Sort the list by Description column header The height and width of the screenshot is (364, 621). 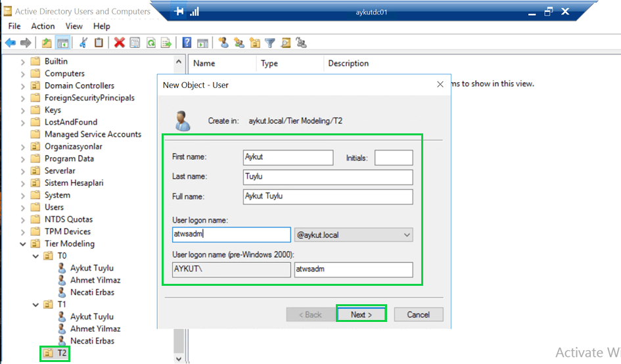click(348, 64)
